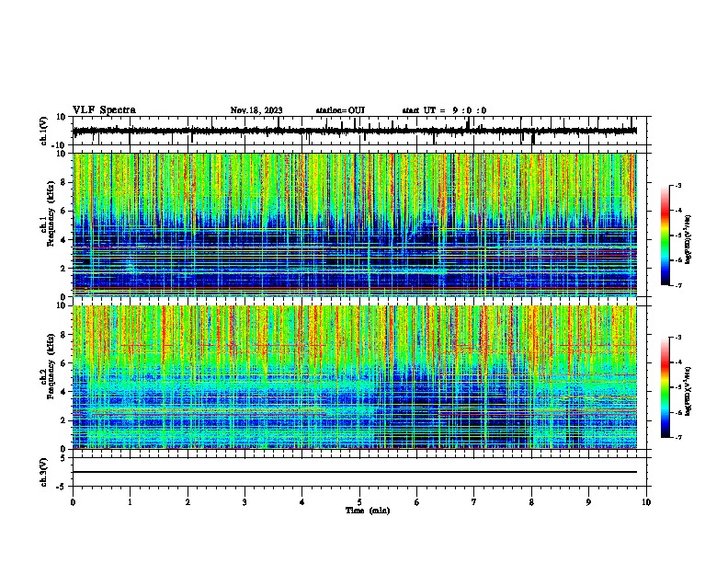Click the time axis tick label 2
The width and height of the screenshot is (728, 563).
coord(188,502)
